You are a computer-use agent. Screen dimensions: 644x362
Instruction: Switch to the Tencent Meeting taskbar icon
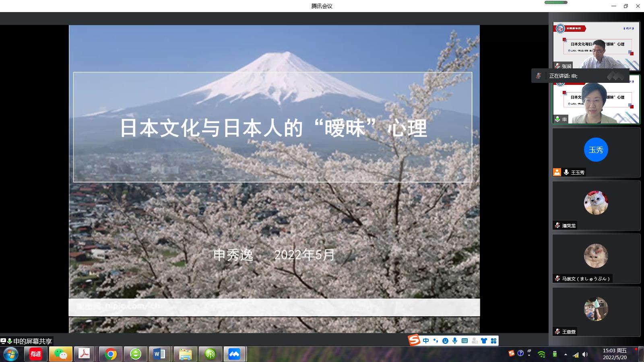[x=234, y=354]
